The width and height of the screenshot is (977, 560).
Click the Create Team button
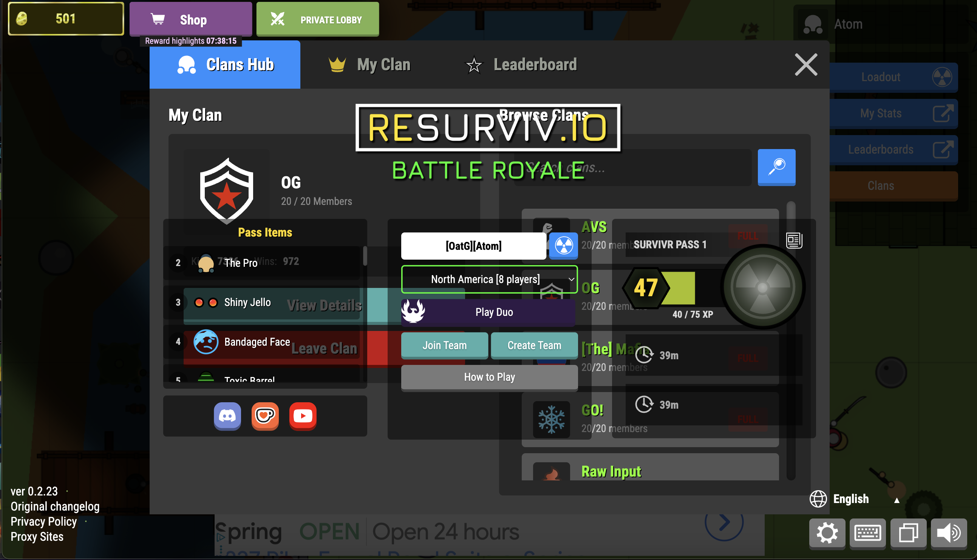[x=534, y=345]
